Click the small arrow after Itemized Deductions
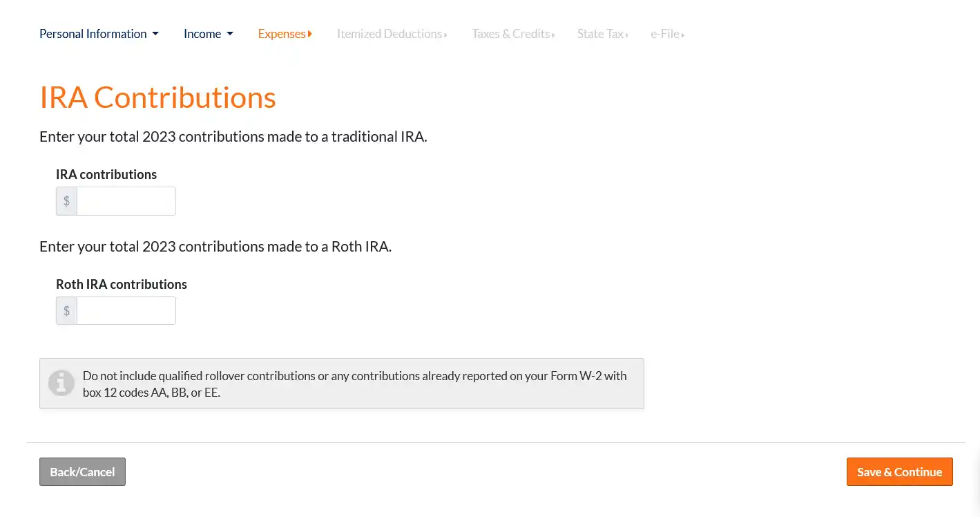 point(445,35)
